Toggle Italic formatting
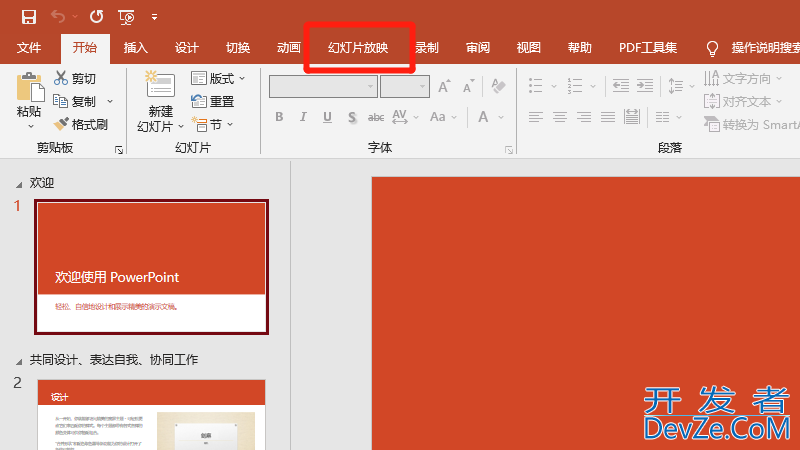 tap(303, 117)
